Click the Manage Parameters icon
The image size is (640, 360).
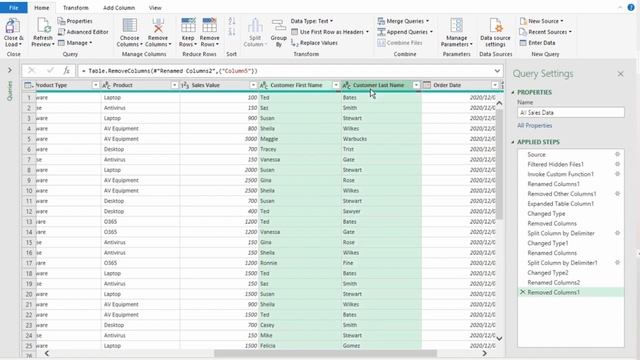tap(456, 26)
